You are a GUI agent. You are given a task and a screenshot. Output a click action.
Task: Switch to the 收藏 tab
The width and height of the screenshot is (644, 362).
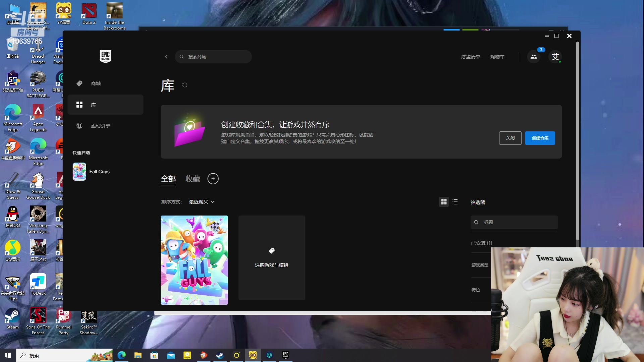coord(193,179)
